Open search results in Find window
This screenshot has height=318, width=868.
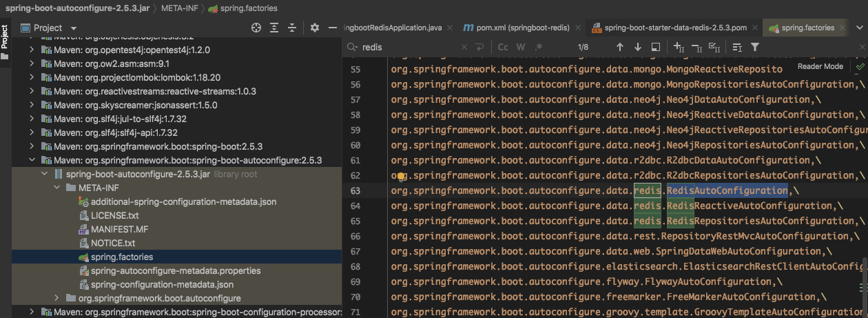click(x=655, y=47)
